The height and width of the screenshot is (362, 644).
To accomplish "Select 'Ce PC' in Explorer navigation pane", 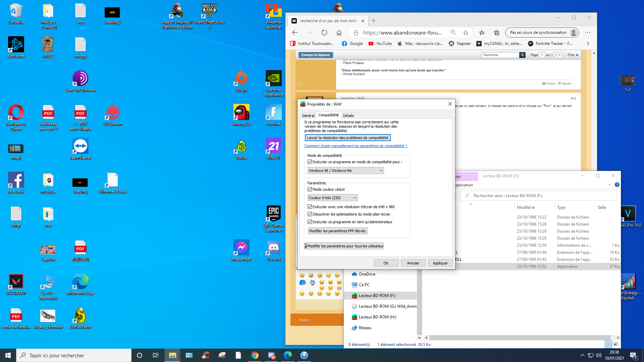I will pyautogui.click(x=364, y=285).
